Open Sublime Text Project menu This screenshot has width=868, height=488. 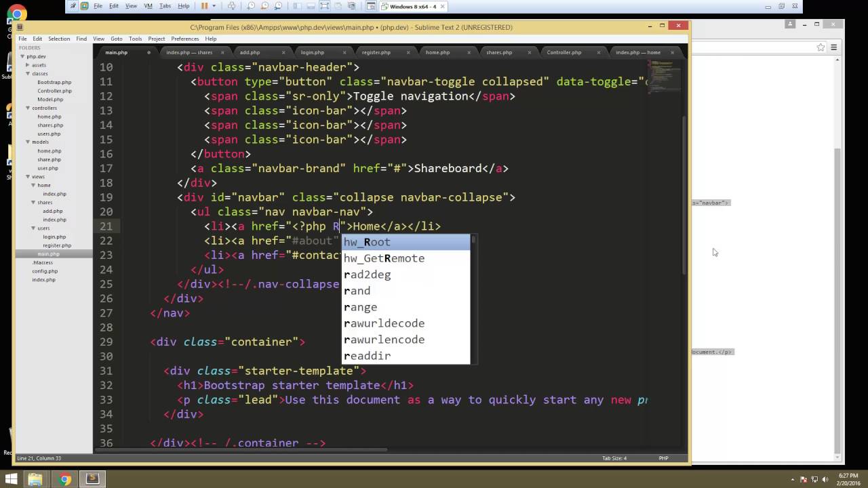coord(157,39)
